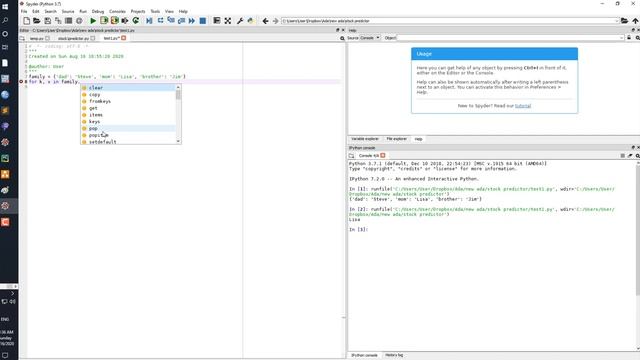Switch to Variable explorer tab
The width and height of the screenshot is (640, 360).
point(365,139)
